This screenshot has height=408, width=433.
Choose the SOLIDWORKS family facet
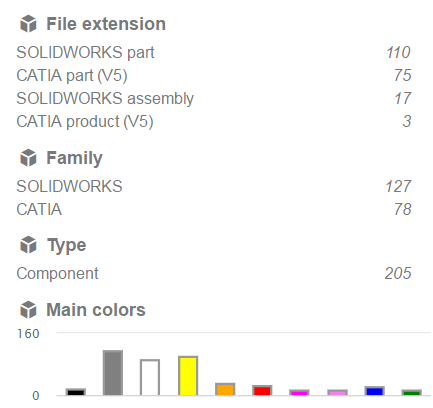point(214,186)
